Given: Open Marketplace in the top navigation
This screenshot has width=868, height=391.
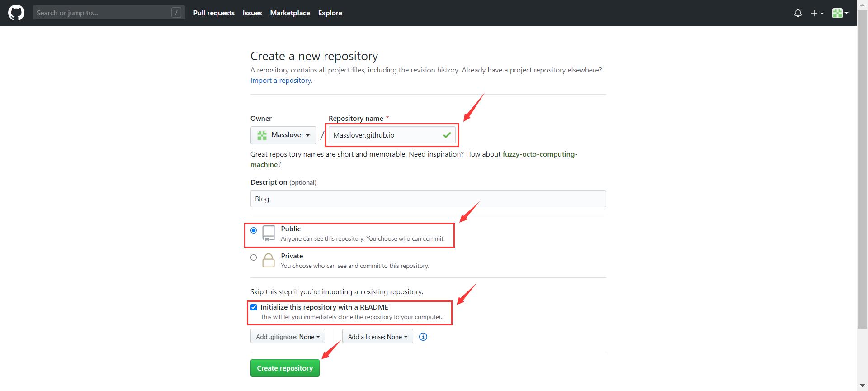Looking at the screenshot, I should pos(290,13).
